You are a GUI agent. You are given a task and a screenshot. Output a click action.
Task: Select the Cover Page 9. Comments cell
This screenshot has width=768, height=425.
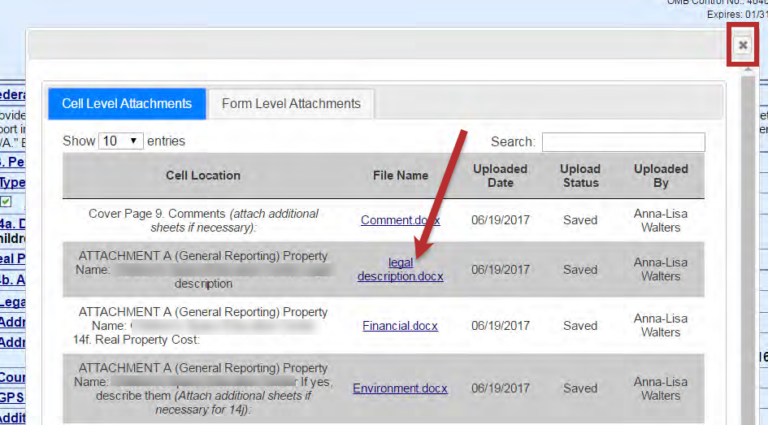click(x=203, y=220)
